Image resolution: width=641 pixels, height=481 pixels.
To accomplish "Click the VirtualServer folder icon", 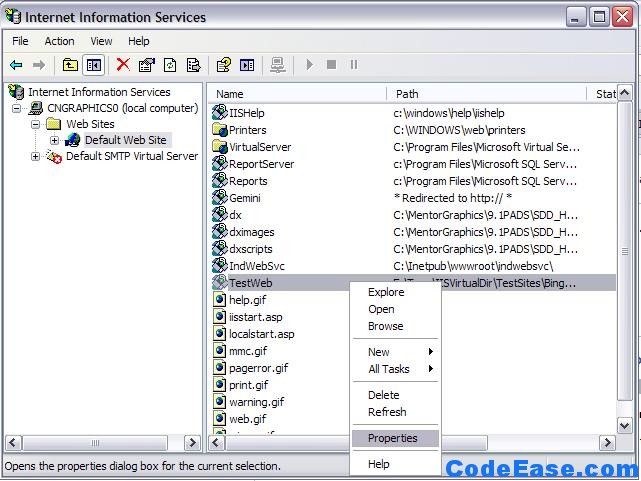I will [220, 146].
